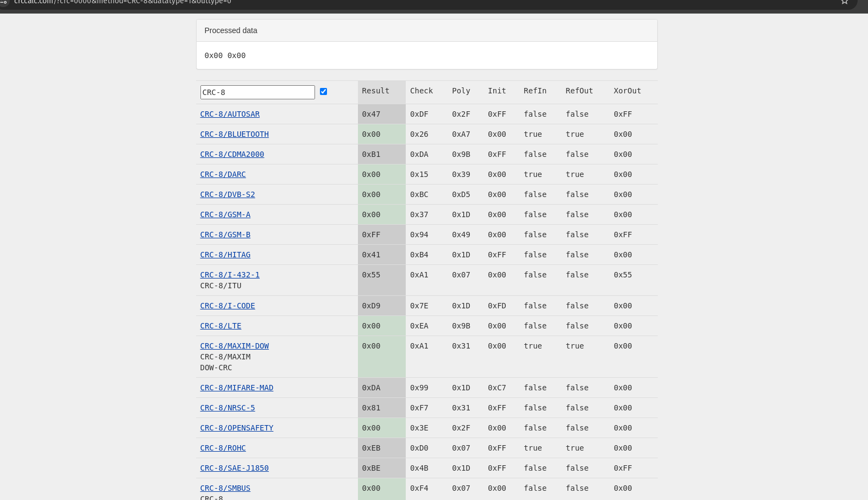
Task: Select the CRC-8/MIFARE-MAD link
Action: (236, 388)
